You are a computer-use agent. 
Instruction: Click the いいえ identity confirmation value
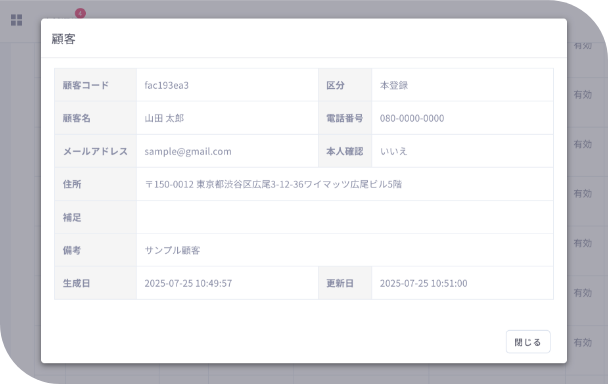[394, 151]
